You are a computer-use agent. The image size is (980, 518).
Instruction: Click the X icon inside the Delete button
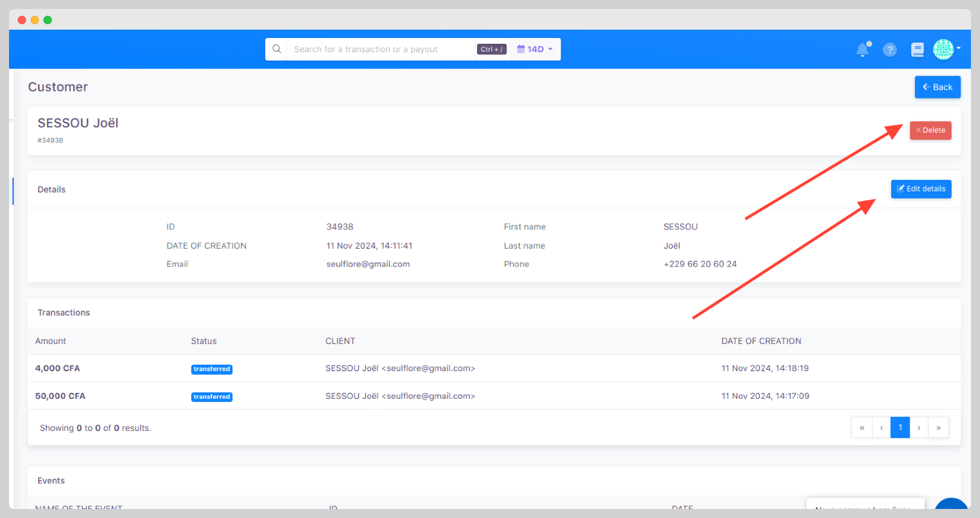(918, 129)
